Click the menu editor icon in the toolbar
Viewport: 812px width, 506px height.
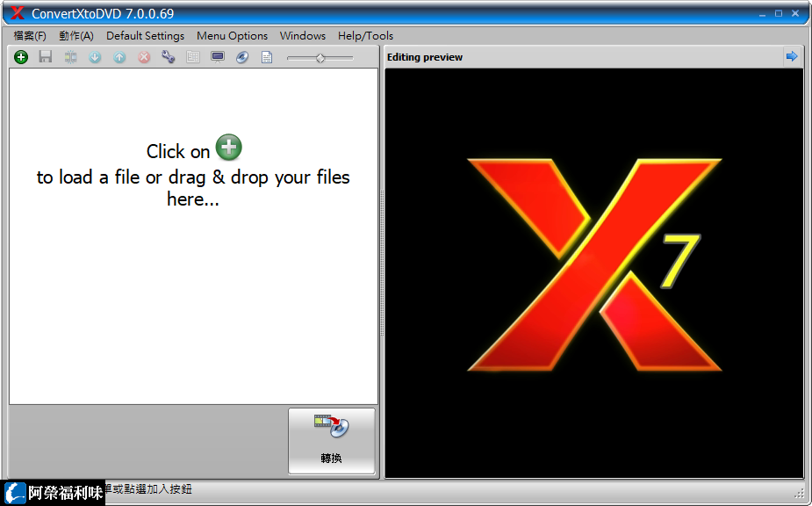coord(192,56)
